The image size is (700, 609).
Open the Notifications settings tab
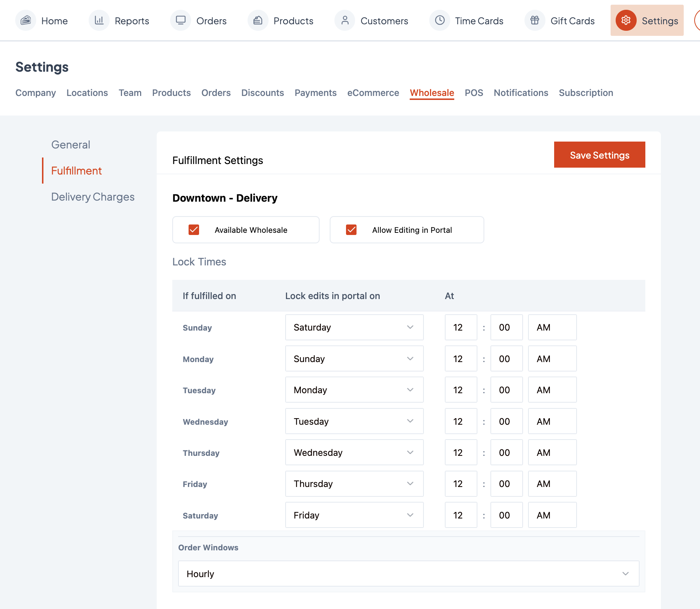[520, 93]
